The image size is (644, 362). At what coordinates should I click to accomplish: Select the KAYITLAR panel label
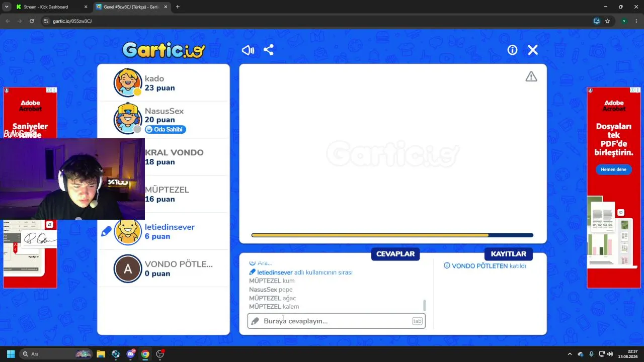tap(509, 254)
